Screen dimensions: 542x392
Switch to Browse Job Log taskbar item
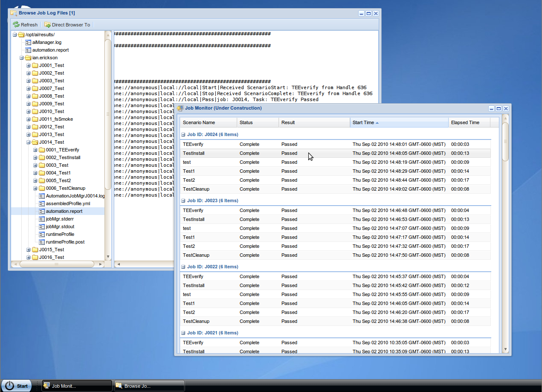[149, 386]
